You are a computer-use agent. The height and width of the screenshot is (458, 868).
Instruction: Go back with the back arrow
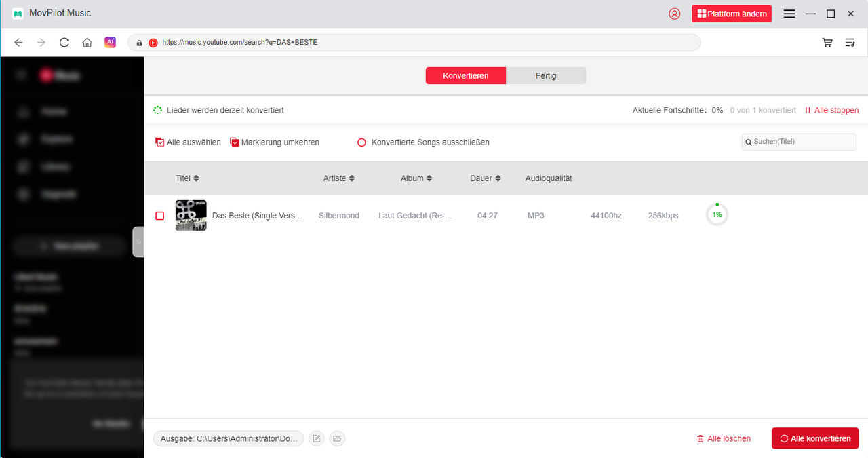(18, 42)
